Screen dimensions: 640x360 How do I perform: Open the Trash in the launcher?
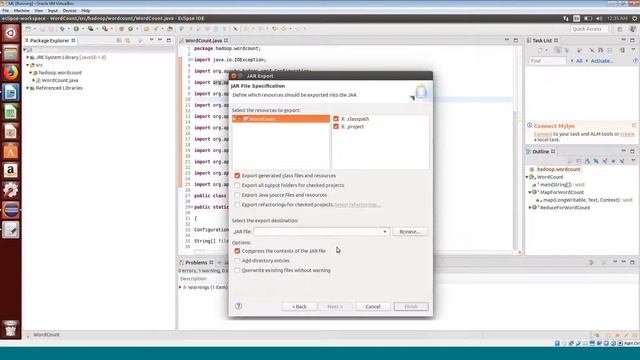point(11,328)
